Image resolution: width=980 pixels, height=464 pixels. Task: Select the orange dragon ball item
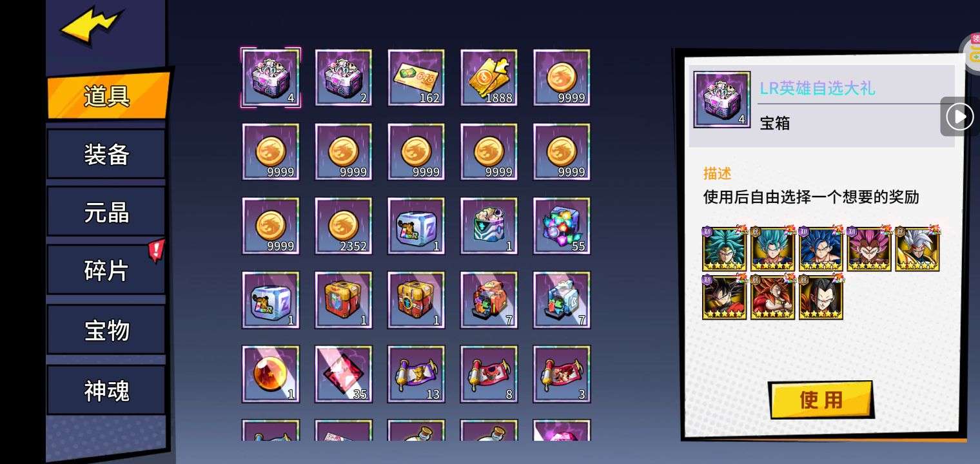[270, 374]
